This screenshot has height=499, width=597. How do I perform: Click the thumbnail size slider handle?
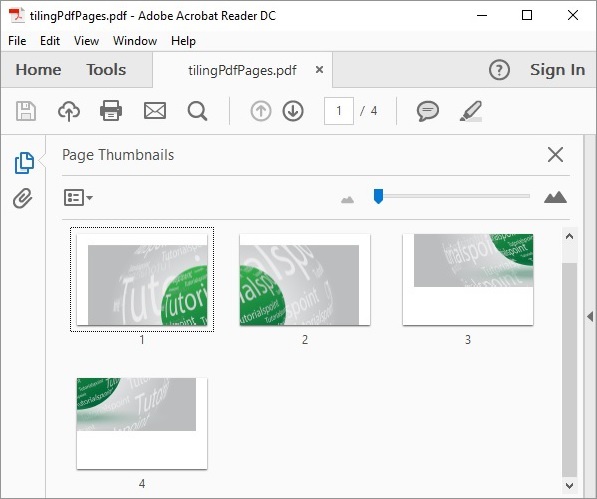(378, 196)
